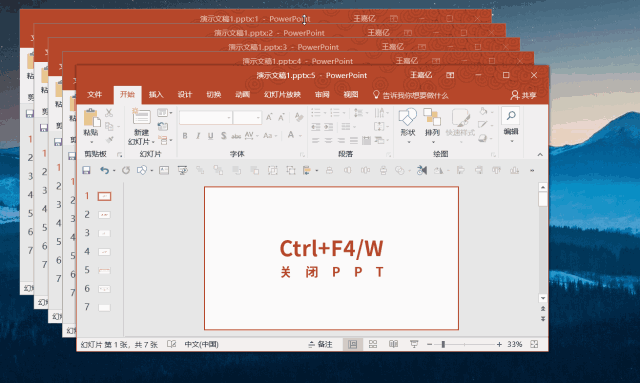The height and width of the screenshot is (383, 640).
Task: Click the Cut scissors icon
Action: (x=109, y=113)
